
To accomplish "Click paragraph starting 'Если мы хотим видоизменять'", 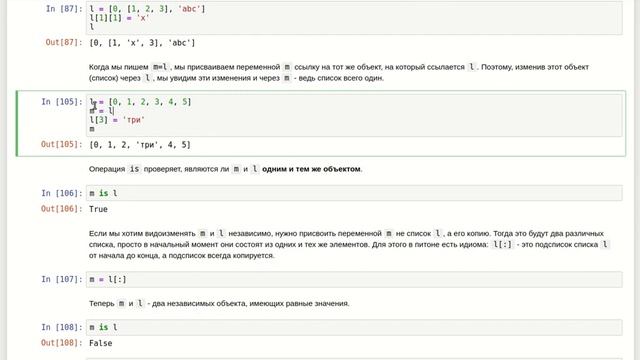I will [x=349, y=244].
